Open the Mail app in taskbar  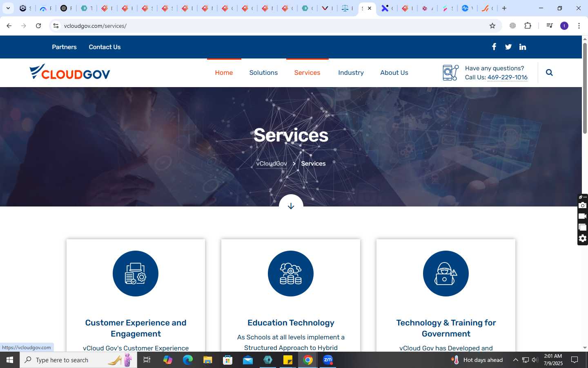click(248, 360)
